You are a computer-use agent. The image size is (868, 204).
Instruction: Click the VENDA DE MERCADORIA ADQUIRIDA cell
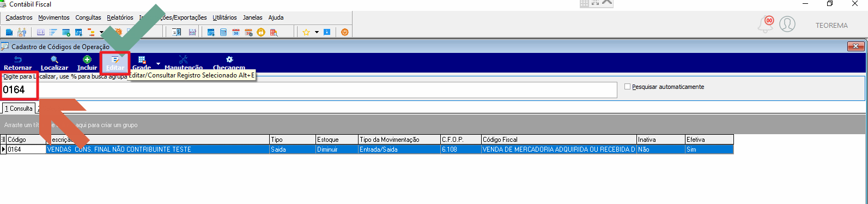point(559,149)
